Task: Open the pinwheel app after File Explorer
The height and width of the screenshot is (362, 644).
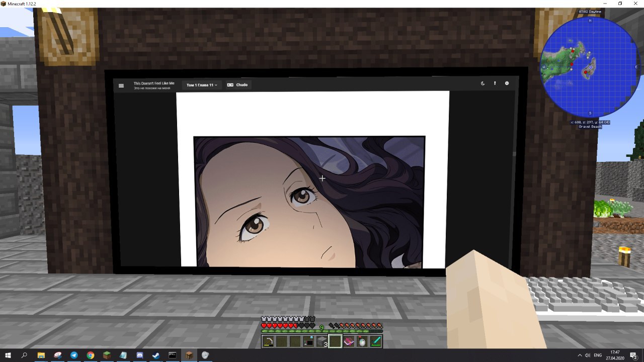Action: pyautogui.click(x=58, y=355)
